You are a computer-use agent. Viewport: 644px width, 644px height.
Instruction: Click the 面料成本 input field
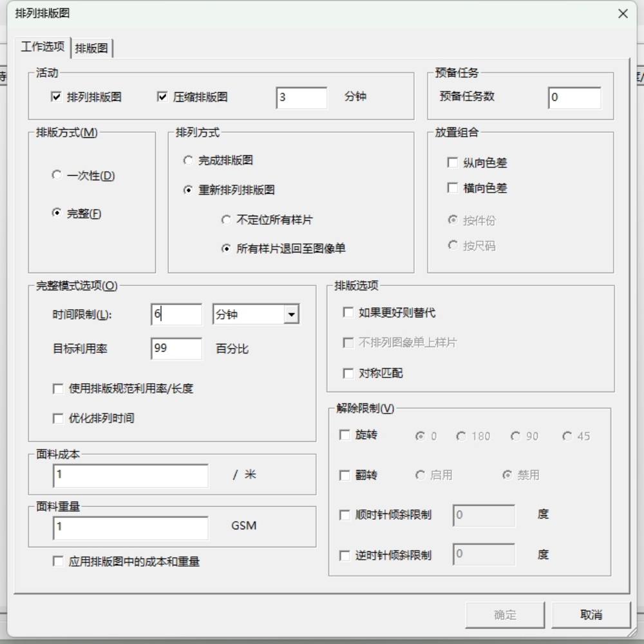131,476
